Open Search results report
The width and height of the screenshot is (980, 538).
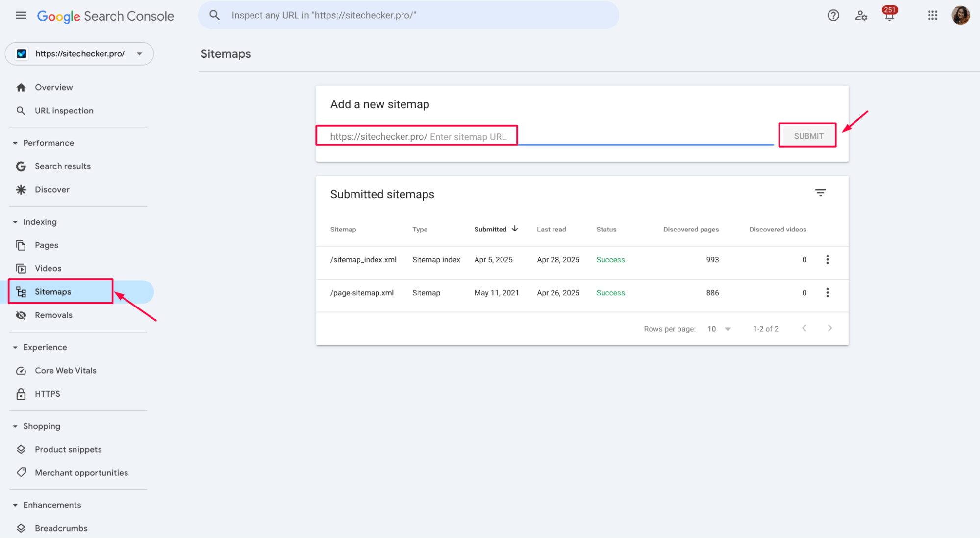pos(63,167)
